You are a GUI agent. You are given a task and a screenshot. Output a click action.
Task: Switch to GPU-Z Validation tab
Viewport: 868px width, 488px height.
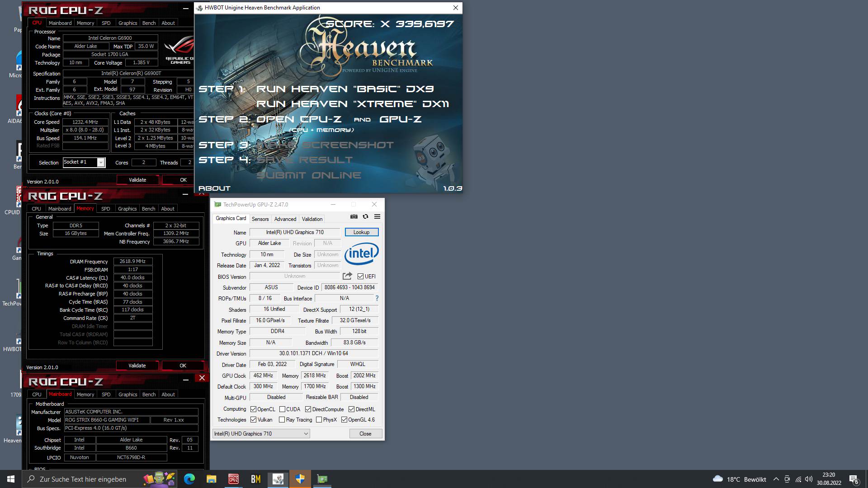click(x=312, y=219)
